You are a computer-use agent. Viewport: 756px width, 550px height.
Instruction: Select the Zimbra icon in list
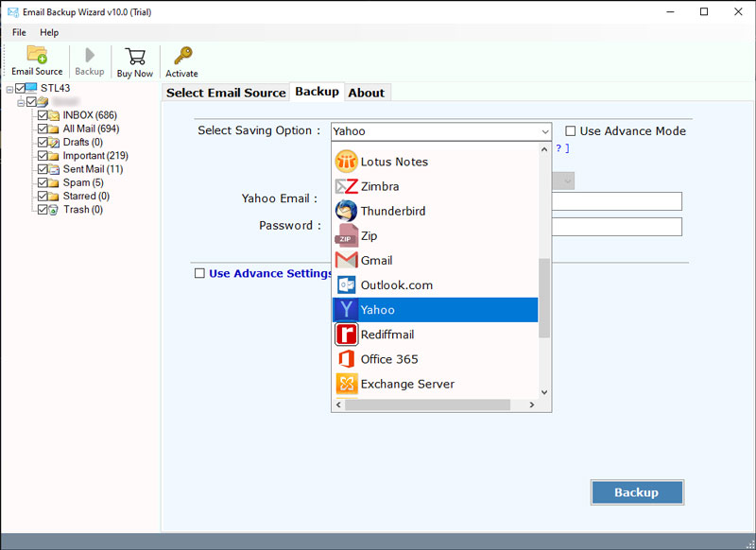[x=346, y=186]
